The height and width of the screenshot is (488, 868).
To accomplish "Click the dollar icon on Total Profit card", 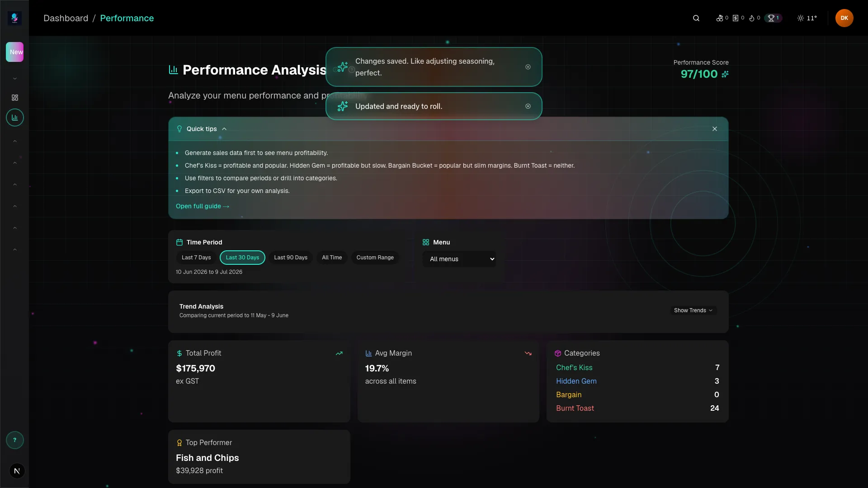I will [x=179, y=353].
